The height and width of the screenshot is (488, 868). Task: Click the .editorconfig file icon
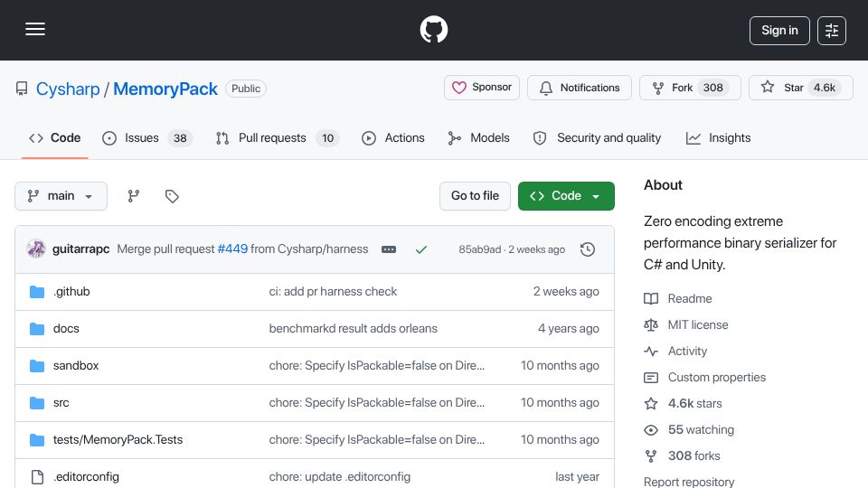[x=37, y=477]
